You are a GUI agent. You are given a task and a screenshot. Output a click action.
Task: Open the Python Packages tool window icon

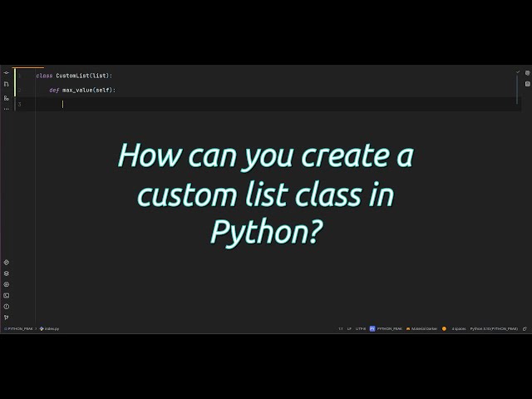(6, 263)
